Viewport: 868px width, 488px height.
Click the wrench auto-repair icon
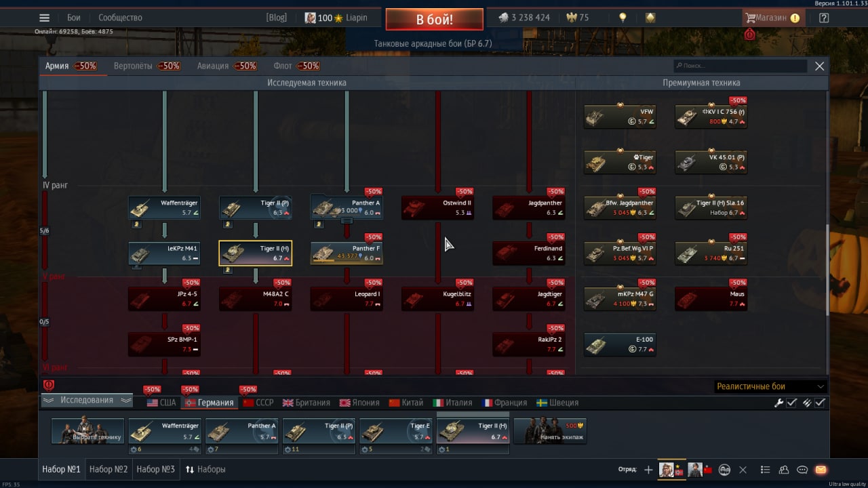pos(779,403)
